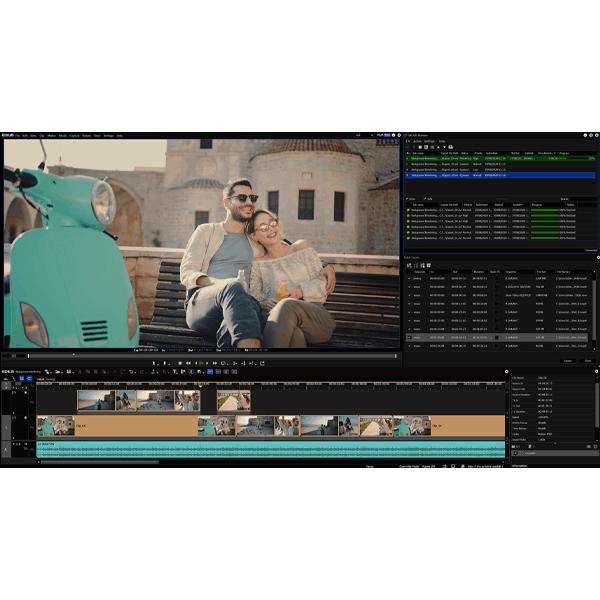Screen dimensions: 600x600
Task: Click the Undo icon in timeline toolbar
Action: (x=131, y=372)
